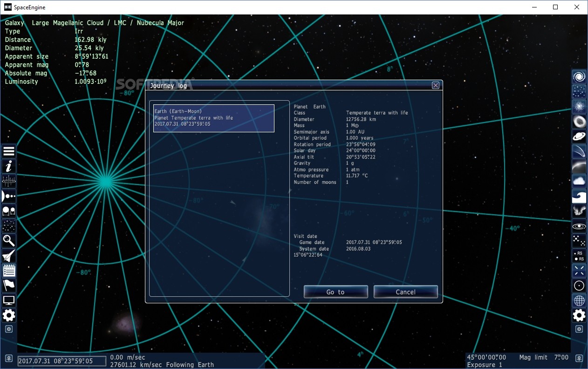Click the 'Following Earth' status text

click(x=190, y=365)
